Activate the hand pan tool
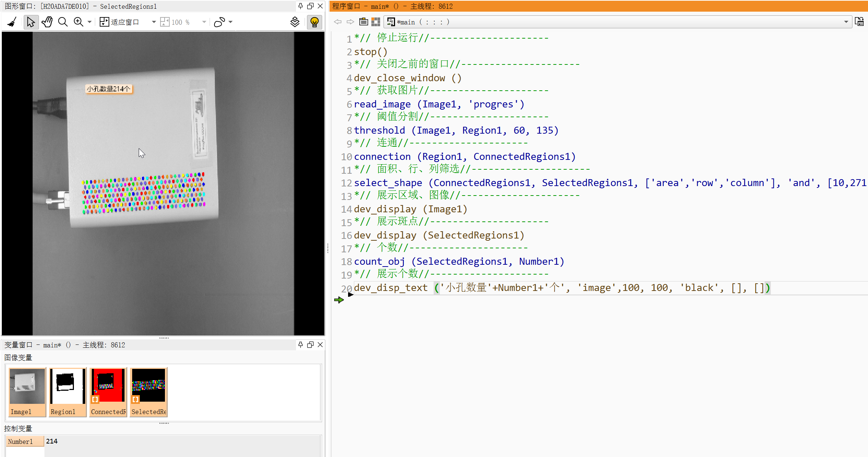The image size is (868, 457). point(47,22)
